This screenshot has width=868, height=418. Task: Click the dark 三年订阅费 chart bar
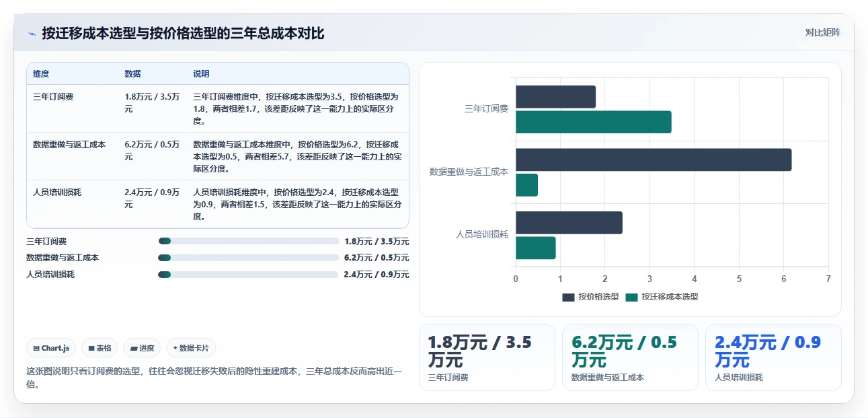555,97
